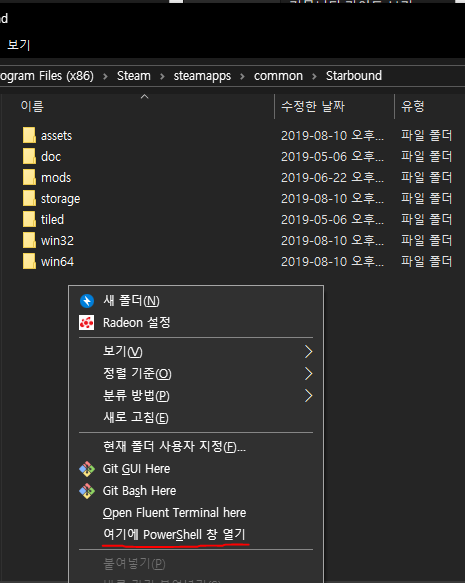Screen dimensions: 465x583
Task: Click the assets folder icon
Action: [29, 135]
